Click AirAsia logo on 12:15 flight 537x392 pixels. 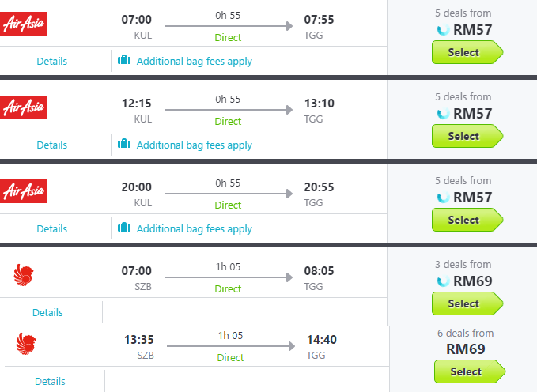pyautogui.click(x=25, y=107)
